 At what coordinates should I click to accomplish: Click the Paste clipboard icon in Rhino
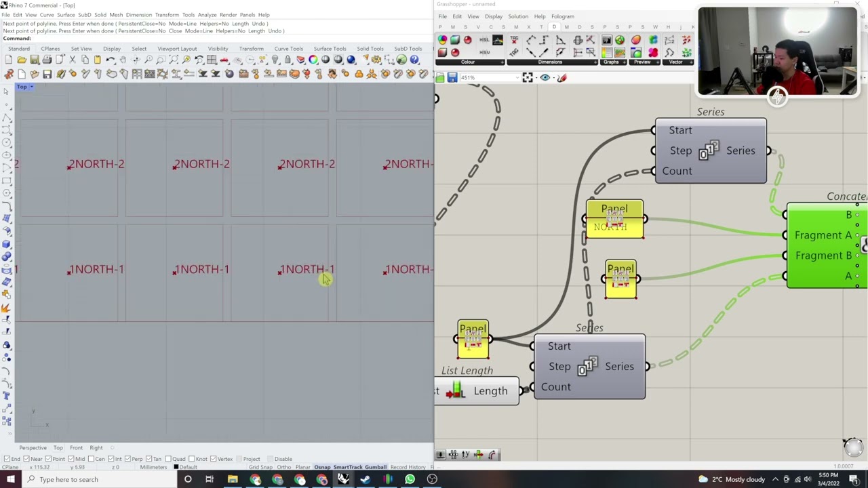tap(98, 60)
